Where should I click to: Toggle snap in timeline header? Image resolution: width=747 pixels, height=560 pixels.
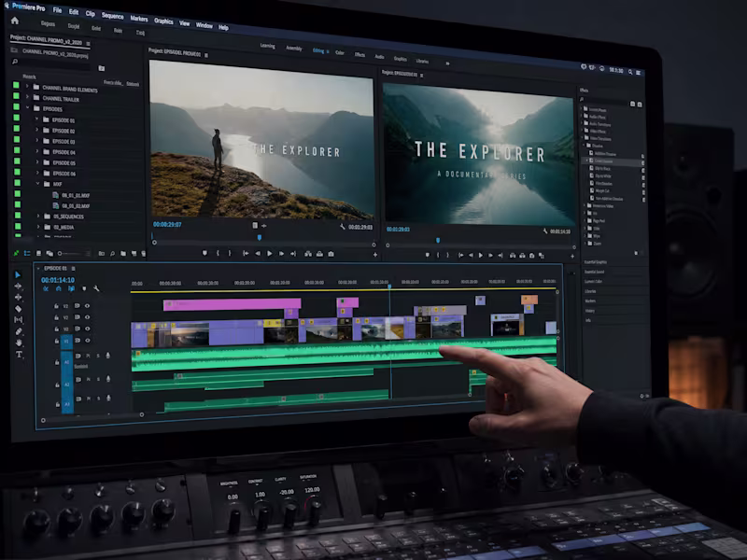point(59,288)
